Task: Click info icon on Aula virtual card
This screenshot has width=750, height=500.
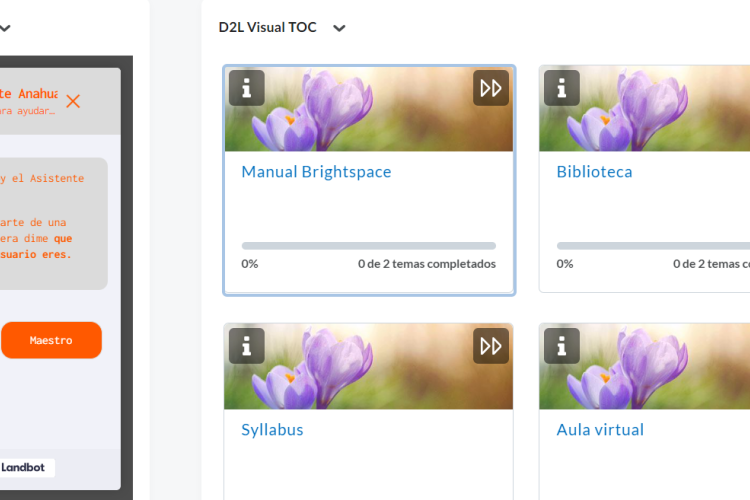Action: pos(562,346)
